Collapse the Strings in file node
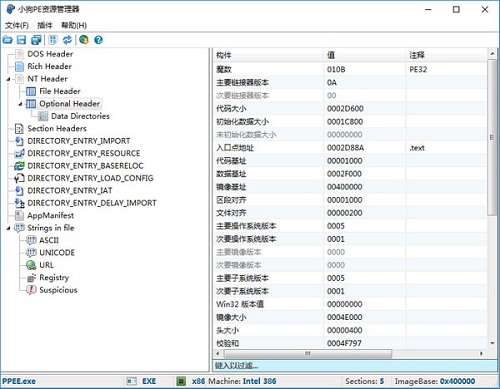Screen dimensions: 500x389 (9, 228)
